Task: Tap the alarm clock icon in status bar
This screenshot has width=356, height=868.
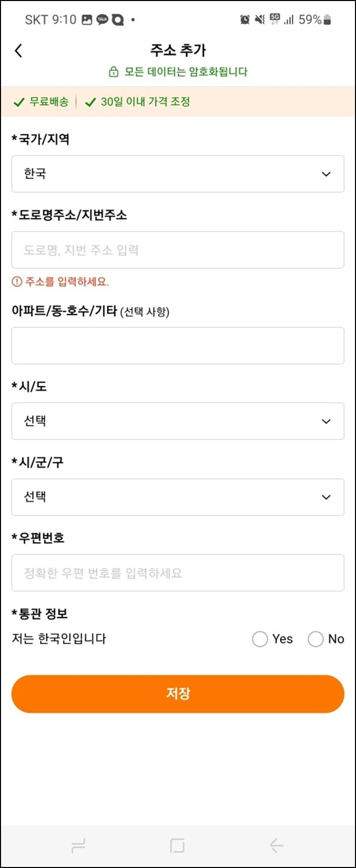Action: (x=245, y=18)
